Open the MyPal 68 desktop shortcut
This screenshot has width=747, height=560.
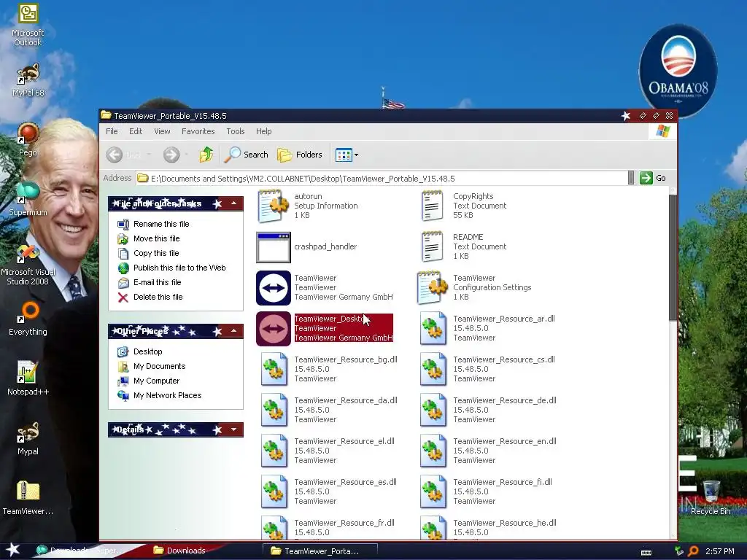point(28,80)
